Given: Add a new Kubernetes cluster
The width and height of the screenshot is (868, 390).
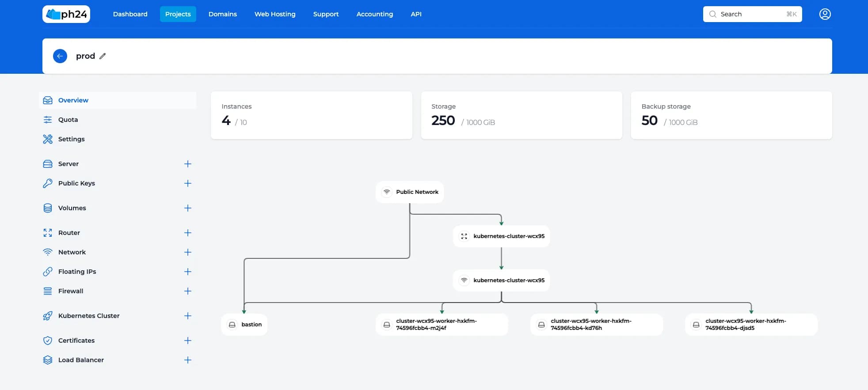Looking at the screenshot, I should click(x=188, y=316).
